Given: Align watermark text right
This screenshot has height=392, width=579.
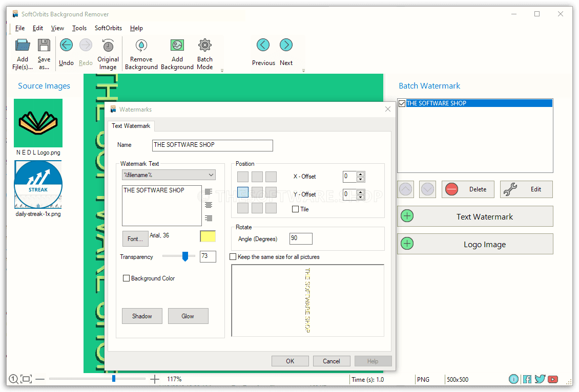Looking at the screenshot, I should click(209, 219).
